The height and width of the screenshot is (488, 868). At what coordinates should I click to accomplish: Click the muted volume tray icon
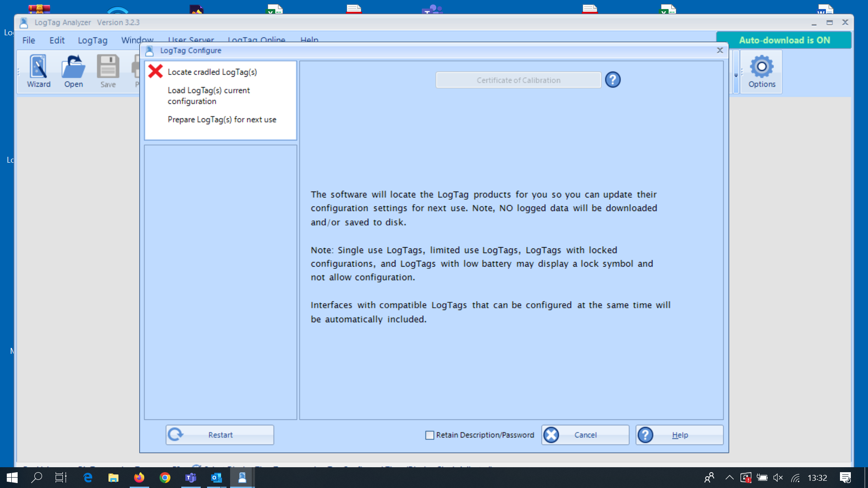tap(778, 478)
